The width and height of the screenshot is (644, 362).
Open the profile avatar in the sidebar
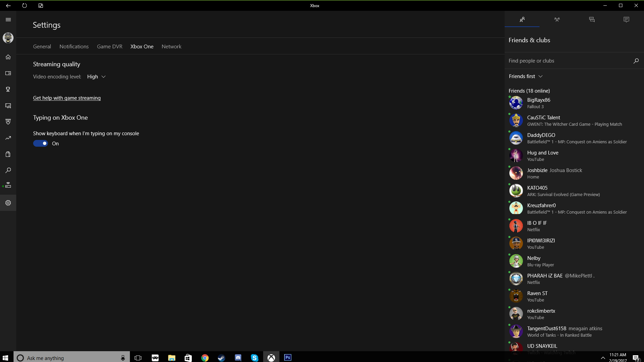tap(8, 38)
